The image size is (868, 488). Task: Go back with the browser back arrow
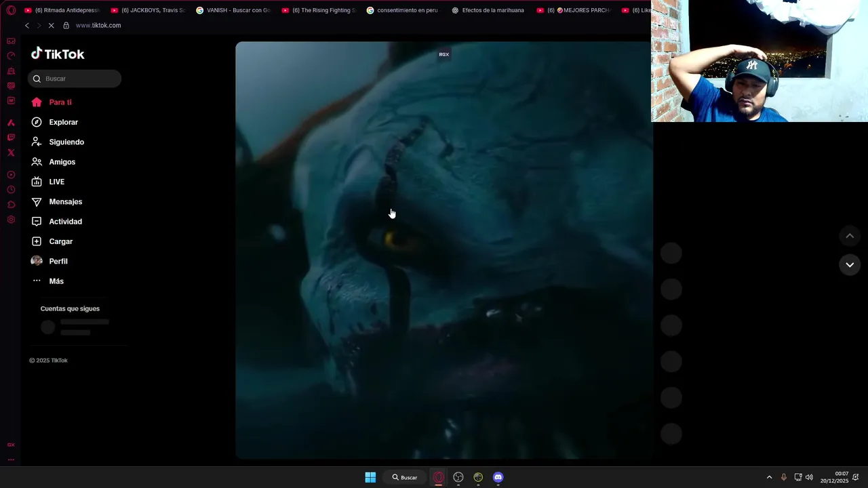tap(27, 25)
